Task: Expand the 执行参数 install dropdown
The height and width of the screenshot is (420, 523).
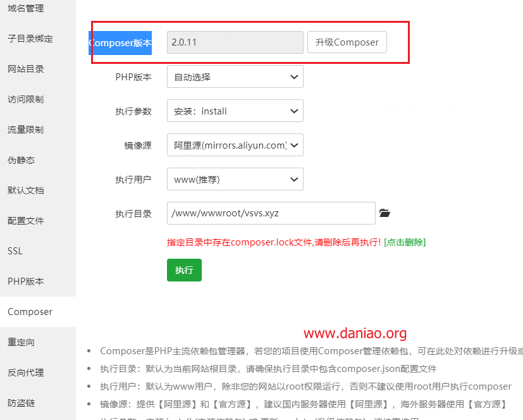Action: (235, 111)
